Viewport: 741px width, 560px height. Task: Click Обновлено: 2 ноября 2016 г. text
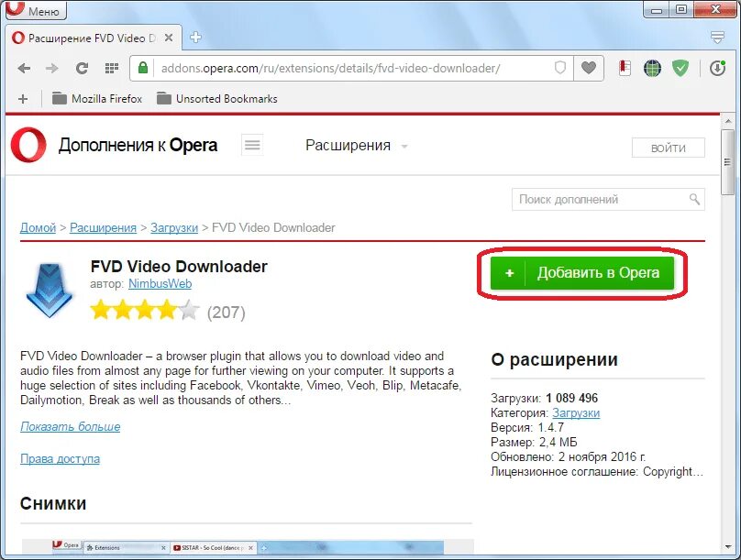point(568,456)
